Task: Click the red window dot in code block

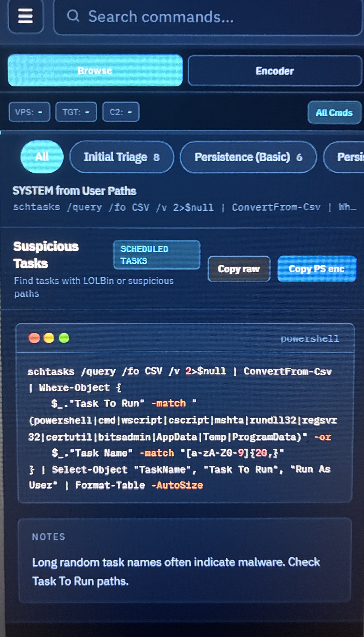Action: pyautogui.click(x=34, y=338)
